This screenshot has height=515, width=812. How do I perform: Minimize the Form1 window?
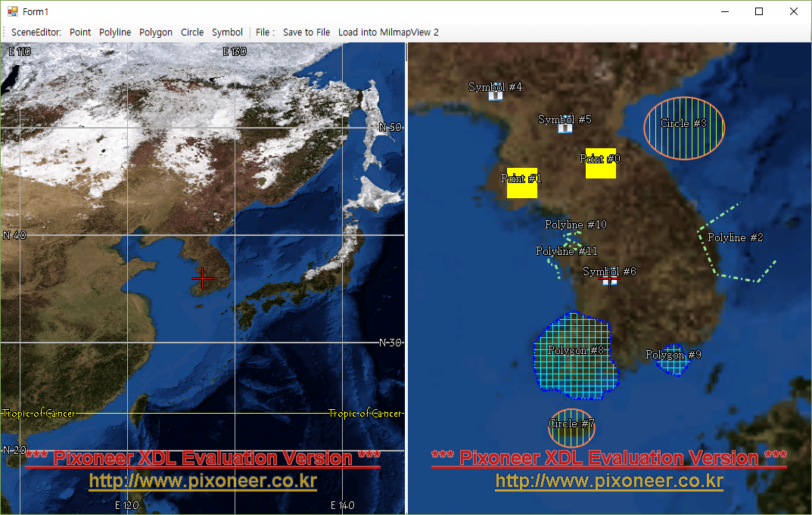click(725, 11)
